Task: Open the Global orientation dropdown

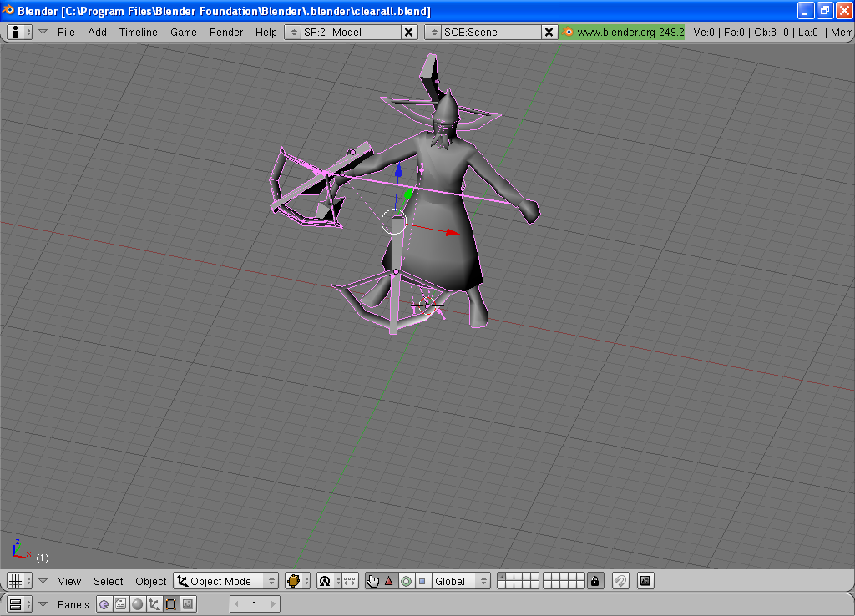Action: tap(461, 581)
